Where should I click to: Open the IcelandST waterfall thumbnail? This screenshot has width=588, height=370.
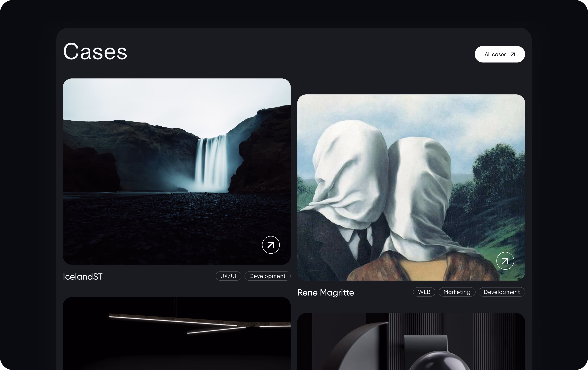click(x=177, y=171)
